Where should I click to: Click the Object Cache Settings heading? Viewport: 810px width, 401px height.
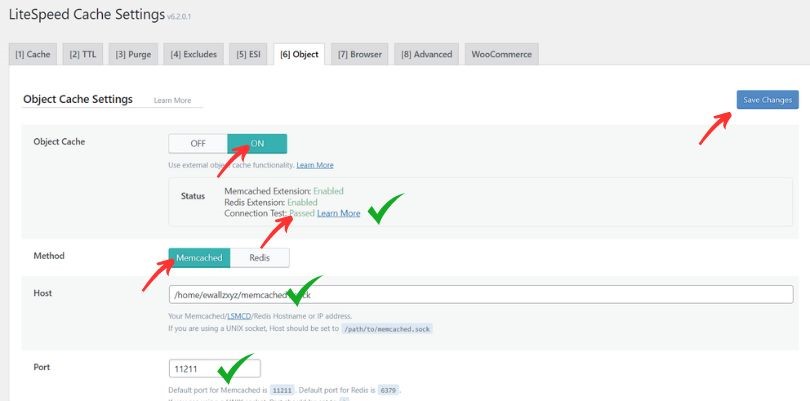click(x=78, y=99)
